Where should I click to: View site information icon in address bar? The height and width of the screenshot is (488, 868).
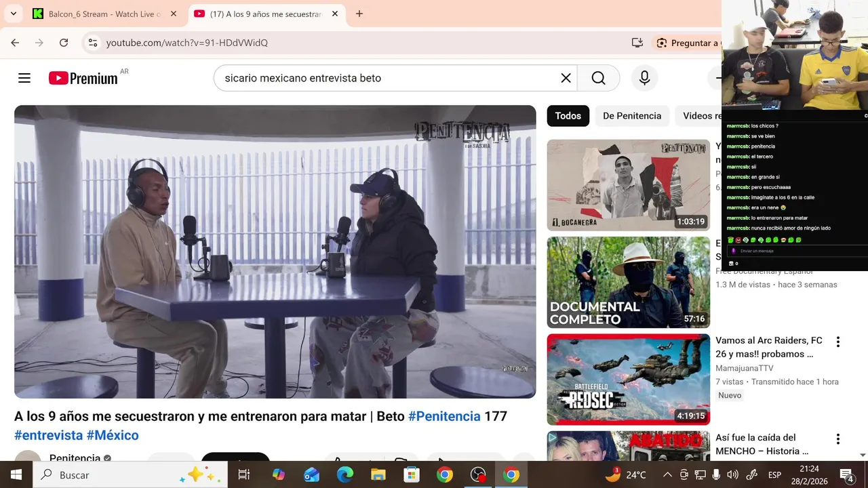[x=93, y=43]
